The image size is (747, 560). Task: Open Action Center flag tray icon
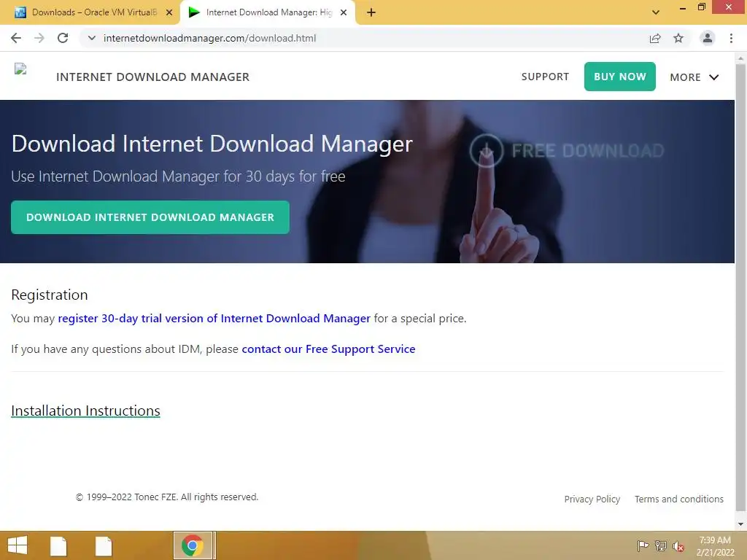point(643,545)
